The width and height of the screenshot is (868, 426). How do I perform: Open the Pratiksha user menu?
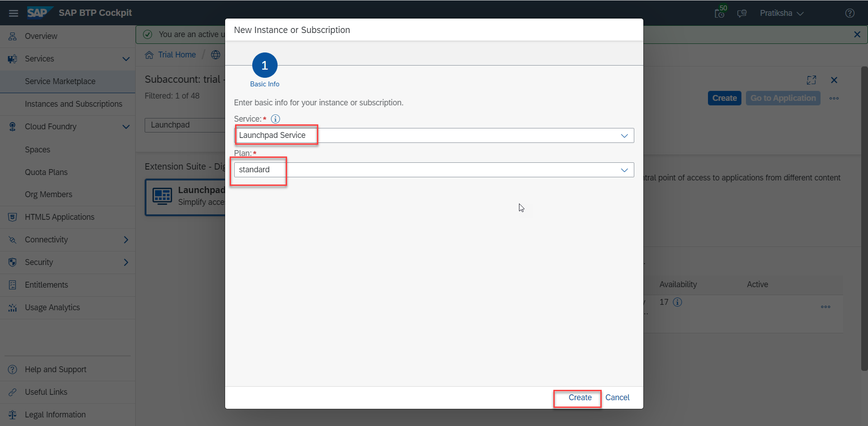point(781,13)
